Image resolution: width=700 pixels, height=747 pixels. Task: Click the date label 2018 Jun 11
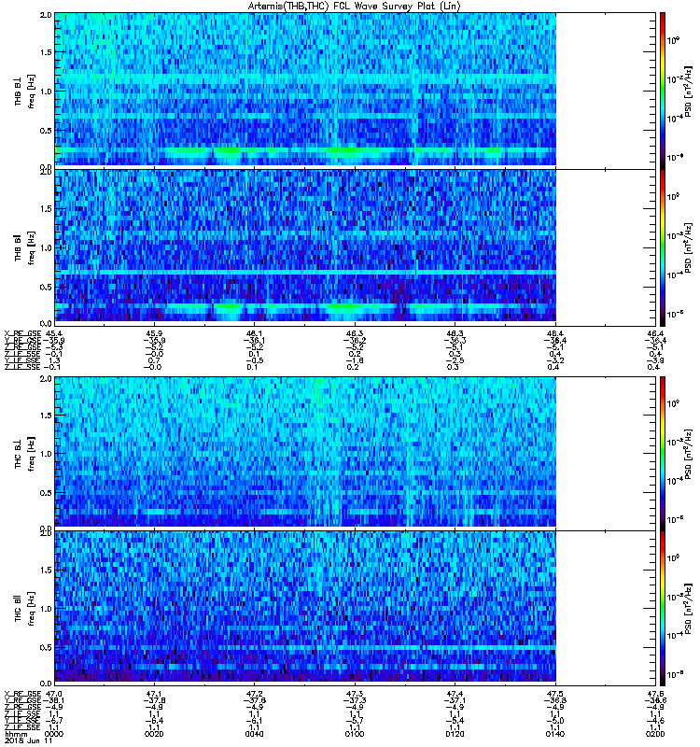(28, 740)
